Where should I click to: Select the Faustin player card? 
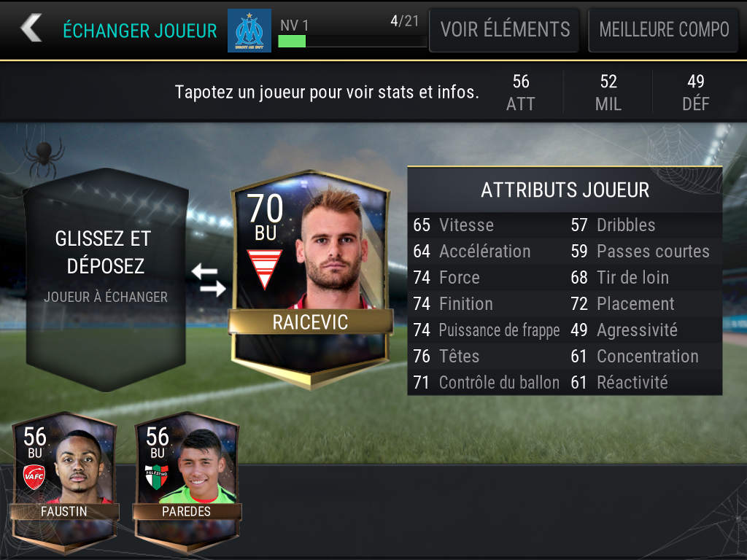(64, 483)
